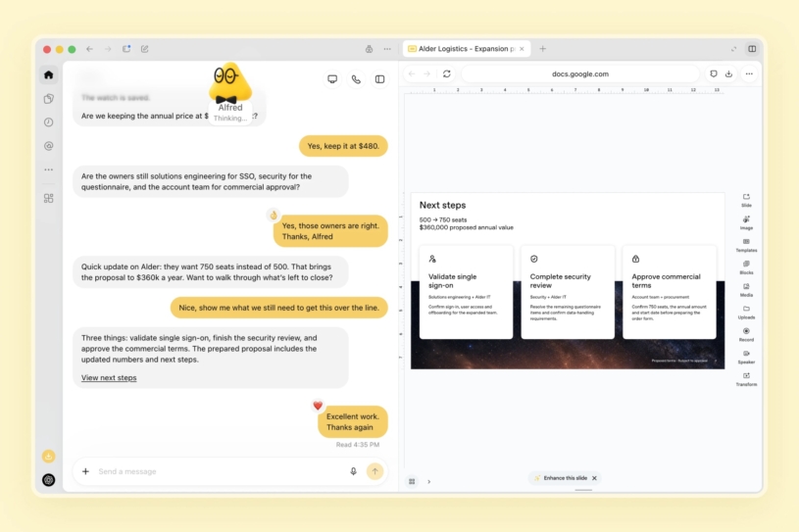Select the Approve commercial terms card
This screenshot has height=532, width=799.
[x=669, y=292]
